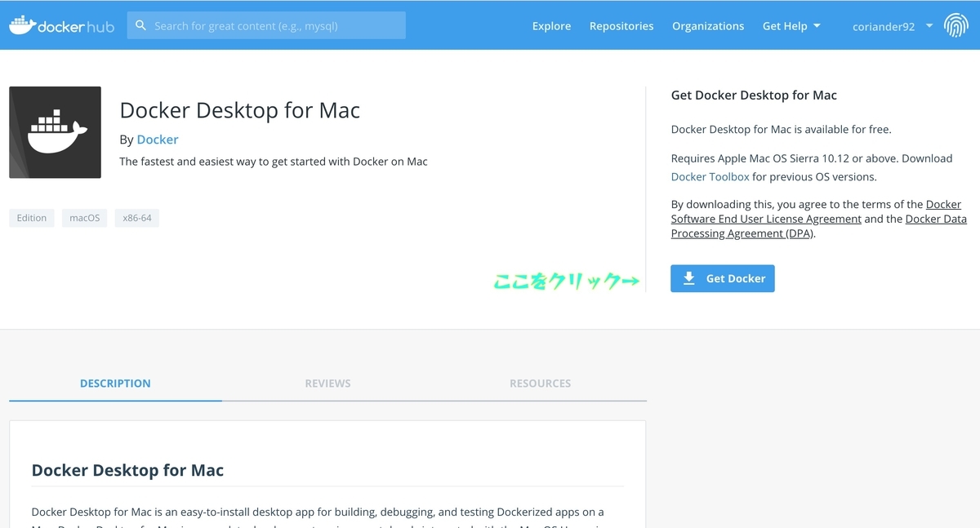Screen dimensions: 980x528
Task: Switch to the RESOURCES tab
Action: pos(540,383)
